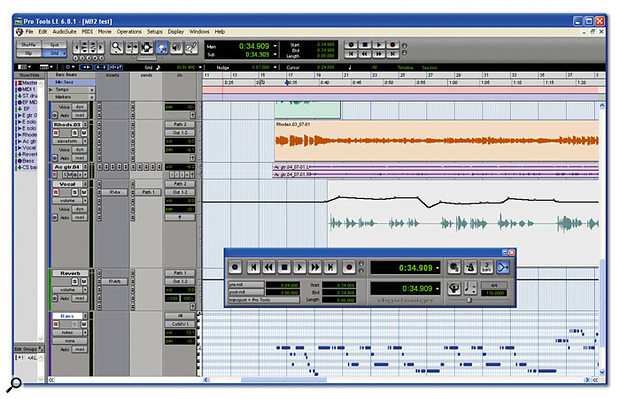The width and height of the screenshot is (620, 399).
Task: Open the Setups menu
Action: 155,32
